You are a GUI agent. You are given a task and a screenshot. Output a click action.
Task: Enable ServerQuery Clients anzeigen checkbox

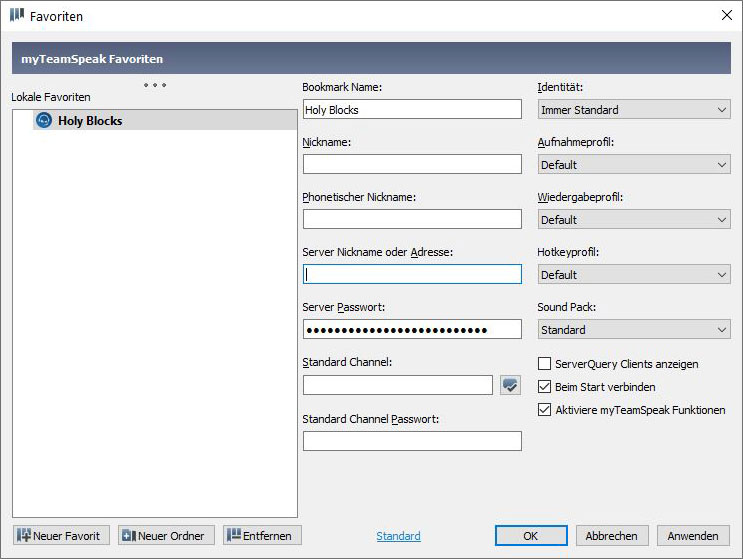tap(544, 364)
